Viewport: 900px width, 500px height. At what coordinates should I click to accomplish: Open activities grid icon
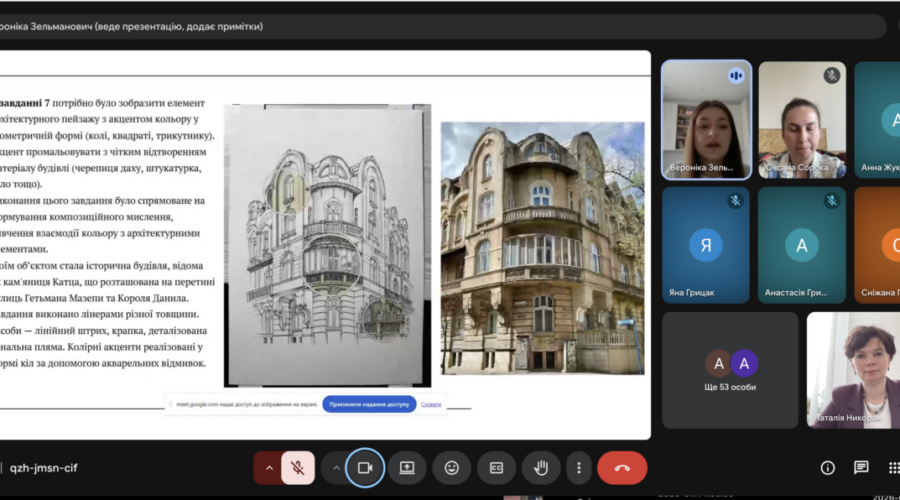tap(893, 468)
